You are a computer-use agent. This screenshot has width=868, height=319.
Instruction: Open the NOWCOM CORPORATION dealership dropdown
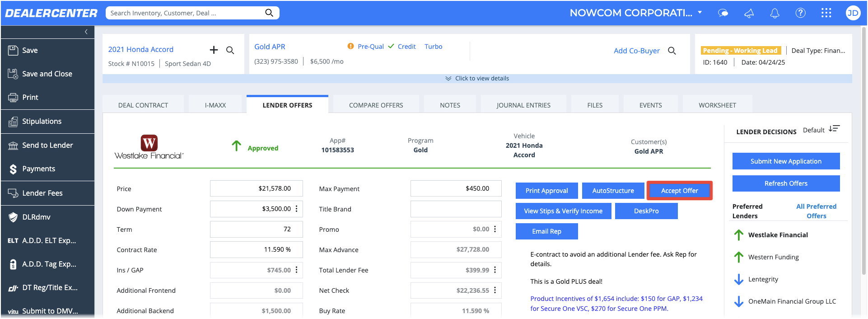click(x=700, y=13)
